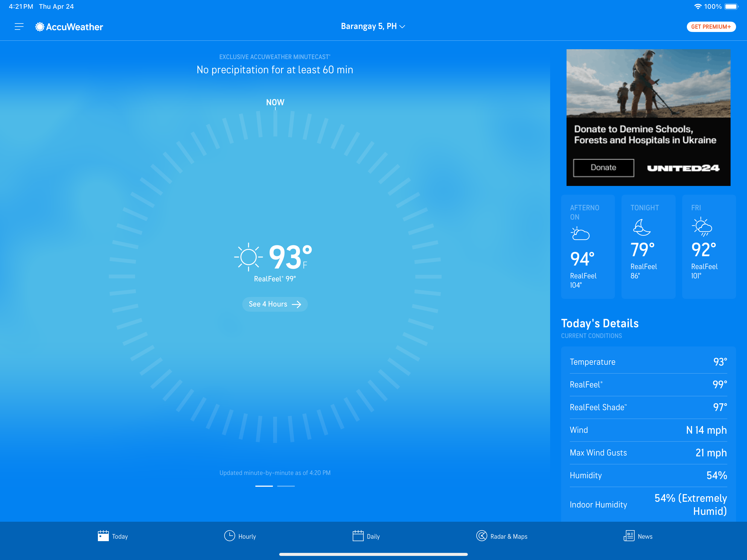Select the first page indicator dash

[264, 486]
